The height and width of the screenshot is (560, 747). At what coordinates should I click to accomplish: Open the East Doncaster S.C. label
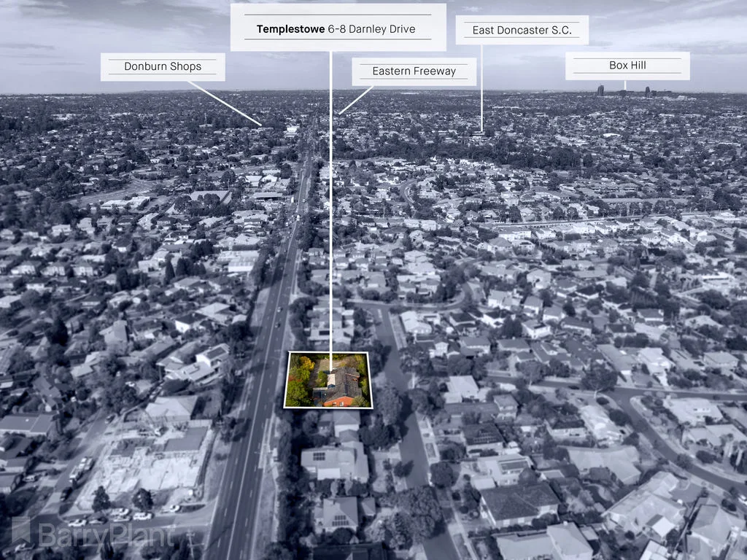point(522,31)
